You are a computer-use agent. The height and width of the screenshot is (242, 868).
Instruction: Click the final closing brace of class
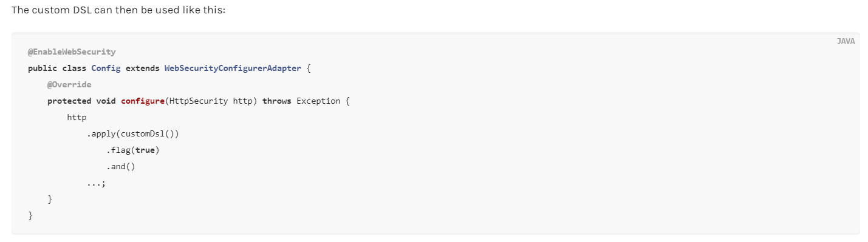coord(30,216)
